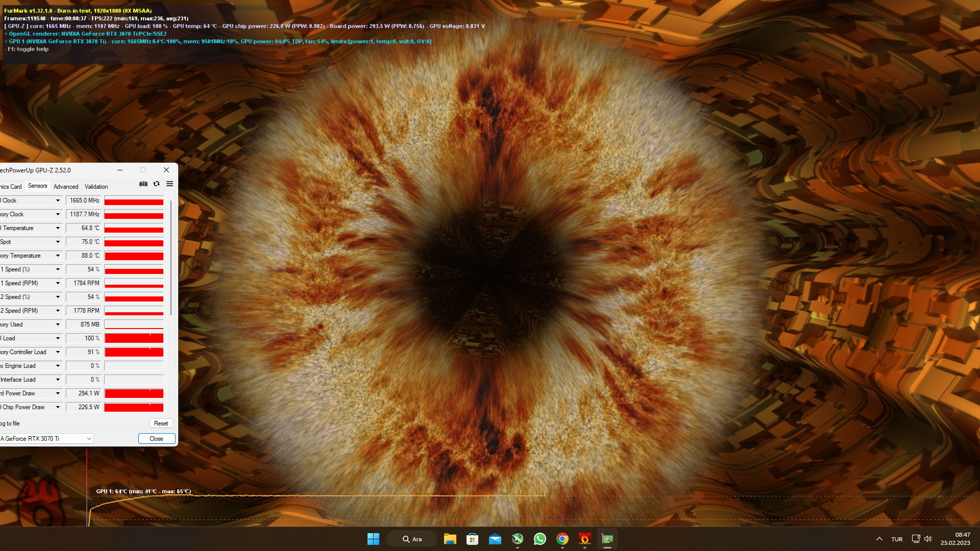Click the Close button in GPU-Z
The image size is (980, 551).
point(157,439)
